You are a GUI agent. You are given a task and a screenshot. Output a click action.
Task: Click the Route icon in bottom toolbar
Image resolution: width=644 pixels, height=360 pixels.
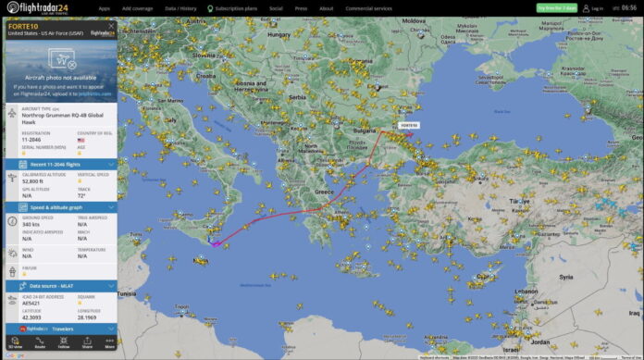(40, 342)
